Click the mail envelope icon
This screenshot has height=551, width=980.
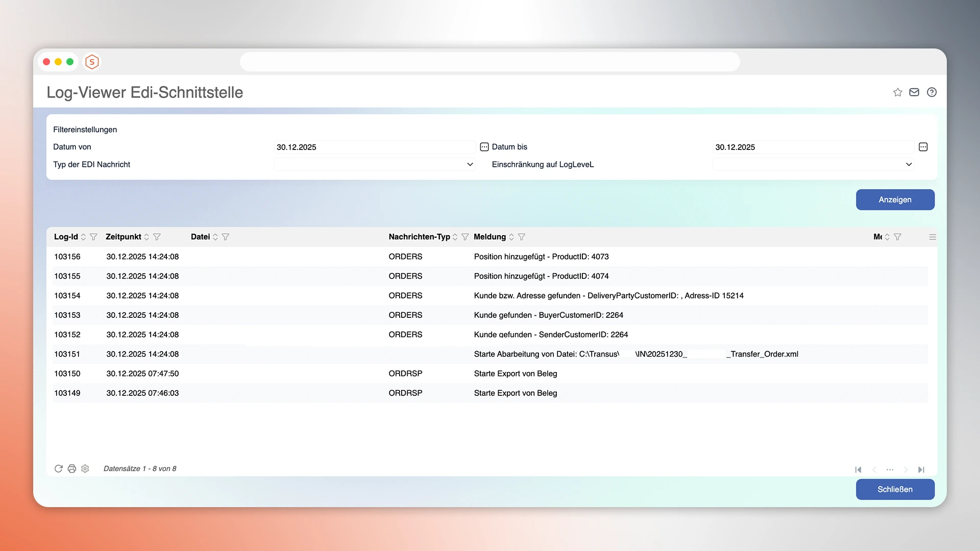914,92
